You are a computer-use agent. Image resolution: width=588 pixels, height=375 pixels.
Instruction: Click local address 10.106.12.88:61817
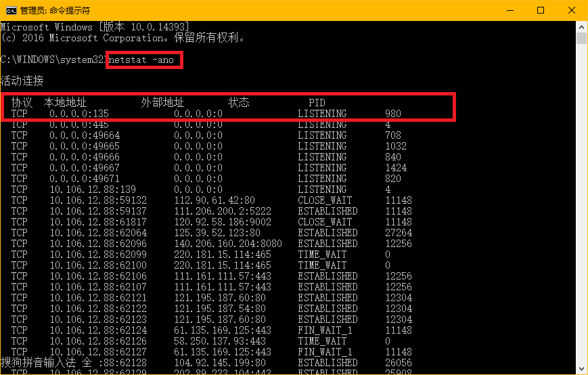tap(98, 223)
